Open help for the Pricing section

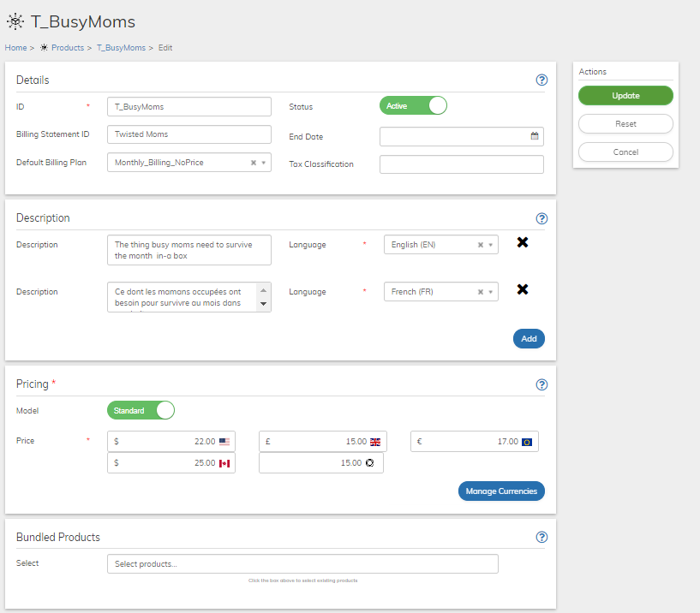[541, 384]
